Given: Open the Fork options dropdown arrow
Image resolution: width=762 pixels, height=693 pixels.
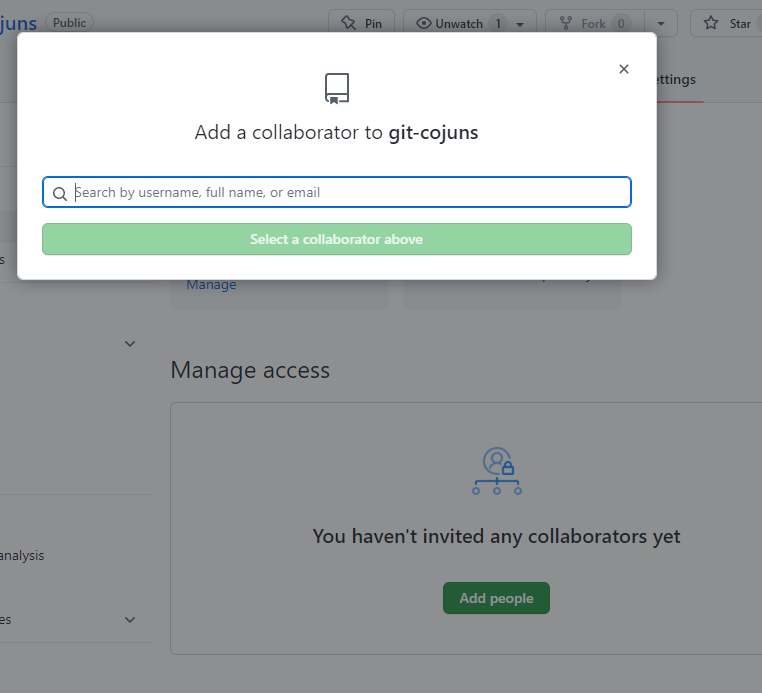Looking at the screenshot, I should pyautogui.click(x=661, y=23).
